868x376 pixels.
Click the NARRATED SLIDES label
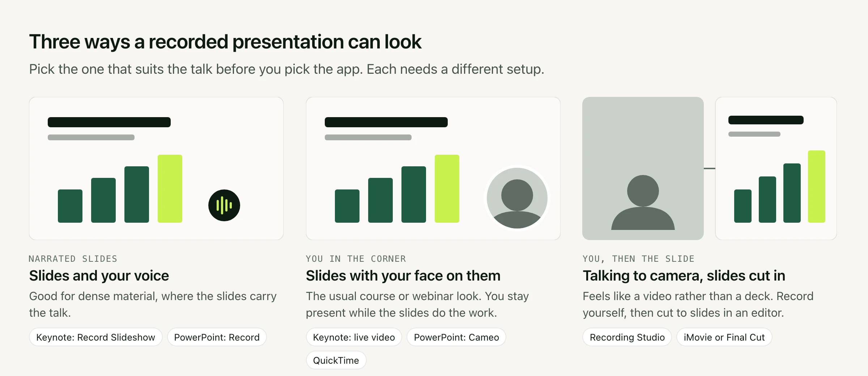pos(73,259)
